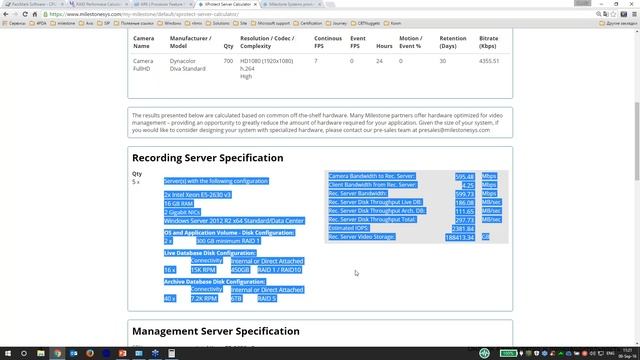
Task: Switch to Chrome on the taskbar
Action: tap(57, 353)
